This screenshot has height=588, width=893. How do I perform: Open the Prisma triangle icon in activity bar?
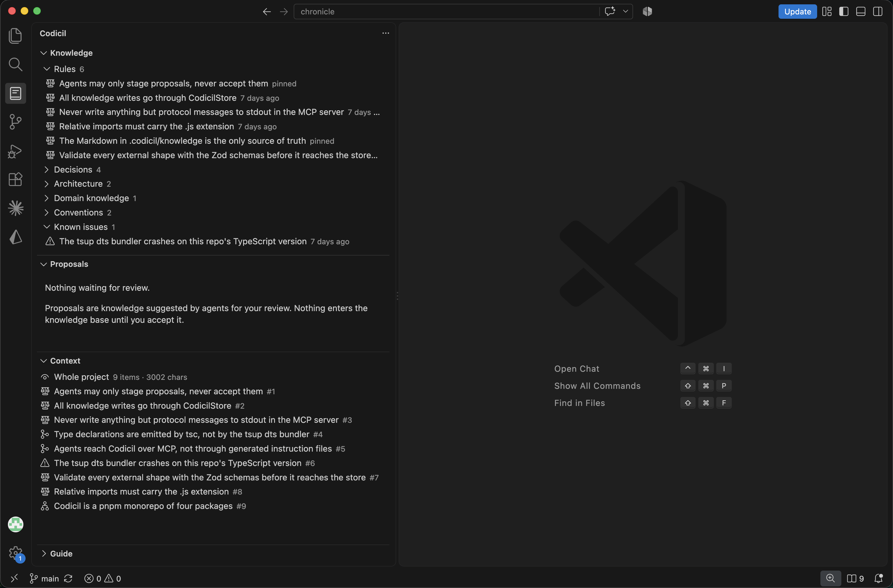point(15,237)
